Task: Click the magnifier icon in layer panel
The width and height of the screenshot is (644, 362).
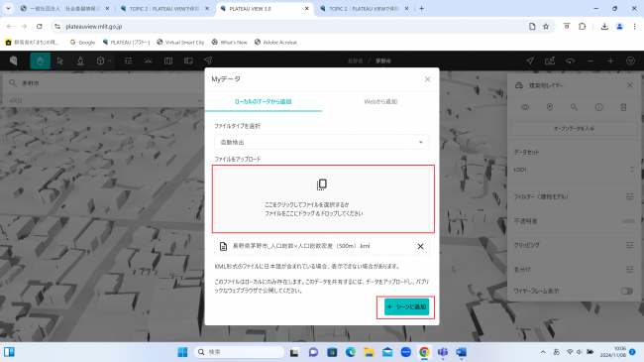Action: tap(575, 107)
